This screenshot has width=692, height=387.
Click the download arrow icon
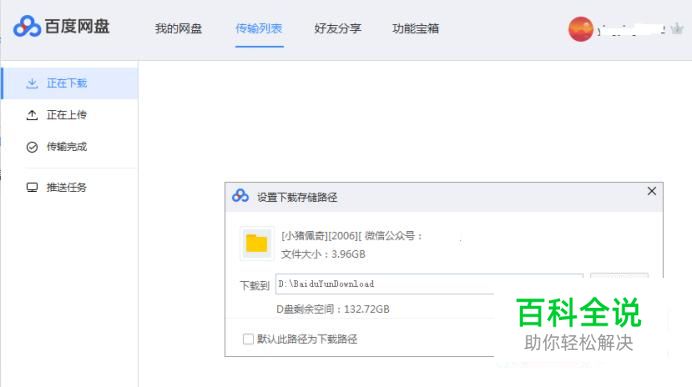(32, 83)
